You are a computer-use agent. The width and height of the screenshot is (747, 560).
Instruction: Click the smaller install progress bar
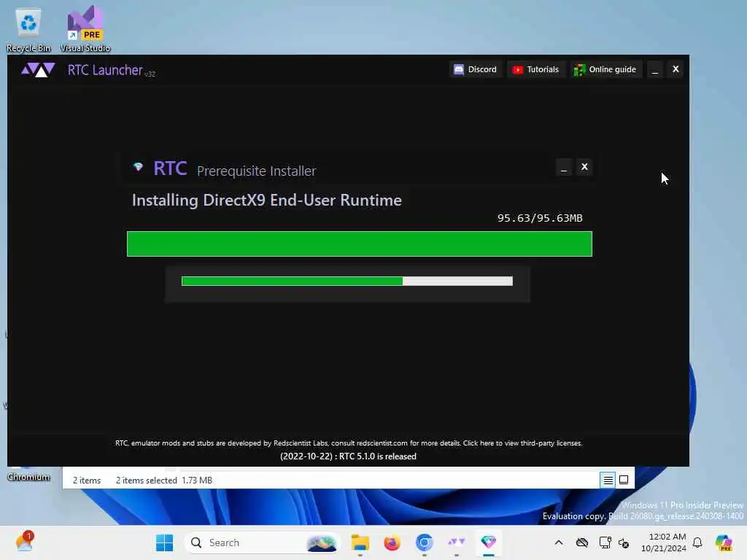tap(347, 281)
